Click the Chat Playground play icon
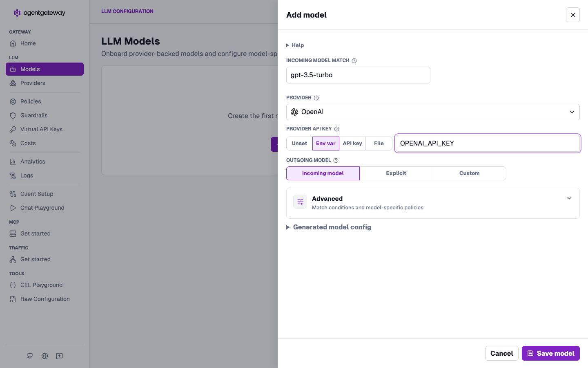588x368 pixels. pyautogui.click(x=13, y=208)
